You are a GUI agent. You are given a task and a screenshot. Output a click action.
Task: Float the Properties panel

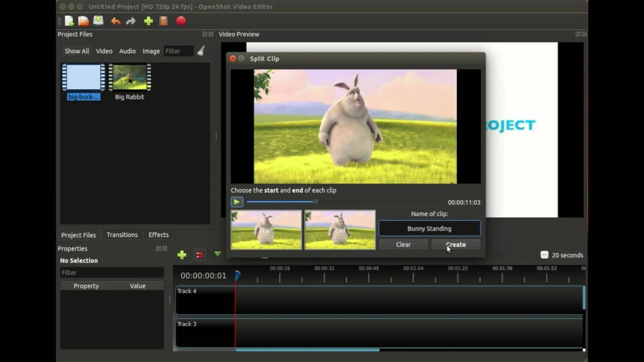pyautogui.click(x=158, y=248)
